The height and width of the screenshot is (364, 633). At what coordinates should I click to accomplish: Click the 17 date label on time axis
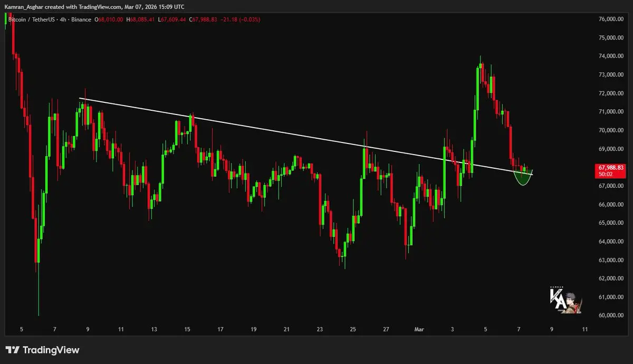(x=220, y=329)
